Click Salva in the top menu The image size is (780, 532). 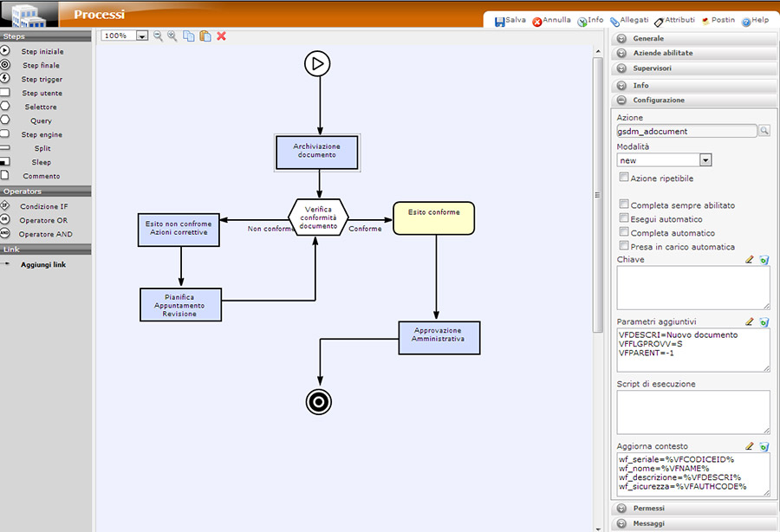click(x=510, y=21)
